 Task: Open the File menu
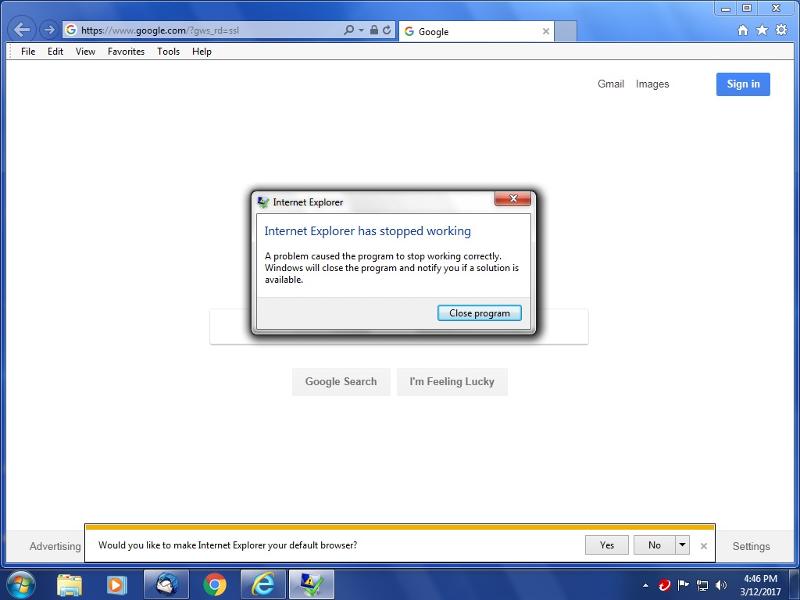pos(28,52)
